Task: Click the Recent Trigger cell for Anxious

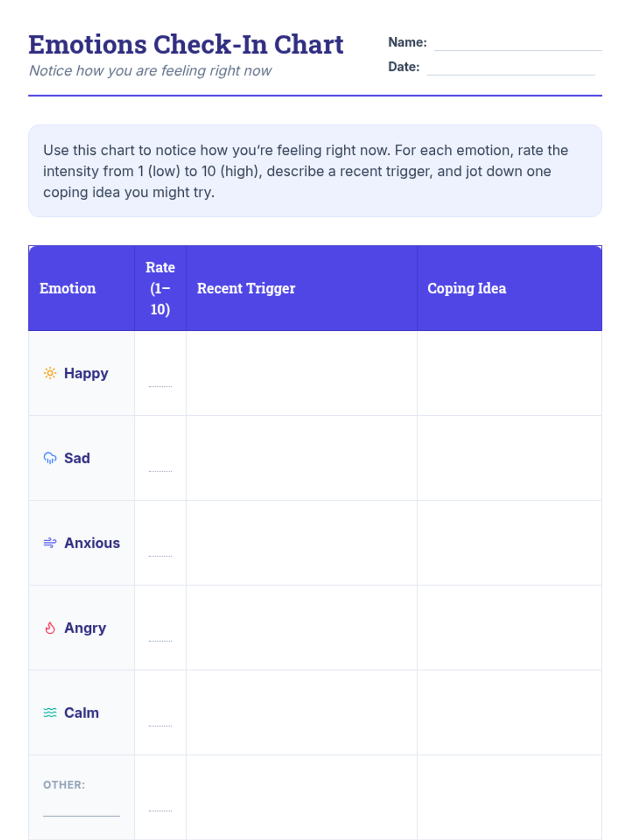Action: [301, 543]
